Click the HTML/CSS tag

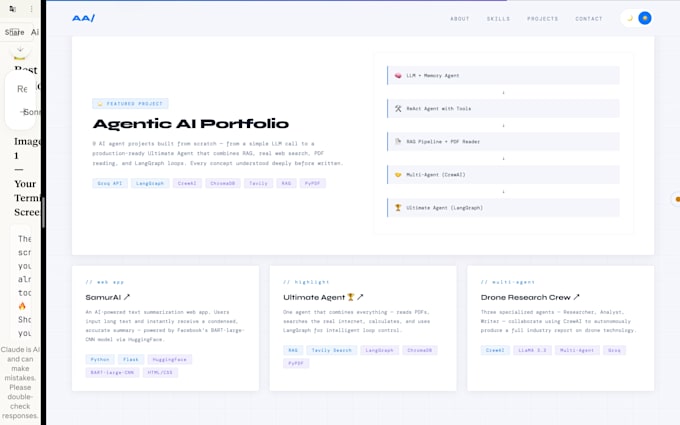click(x=160, y=373)
